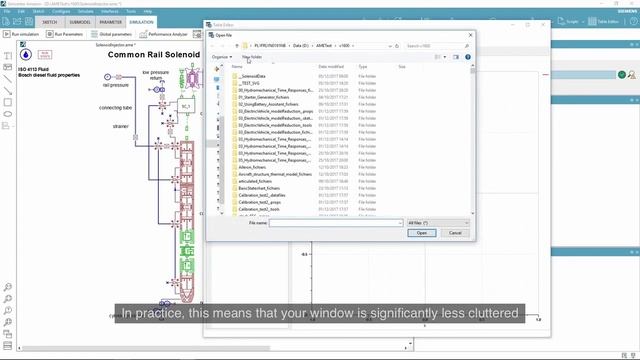Screen dimensions: 640x360
Task: Expand the address bar path dropdown
Action: tap(390, 46)
